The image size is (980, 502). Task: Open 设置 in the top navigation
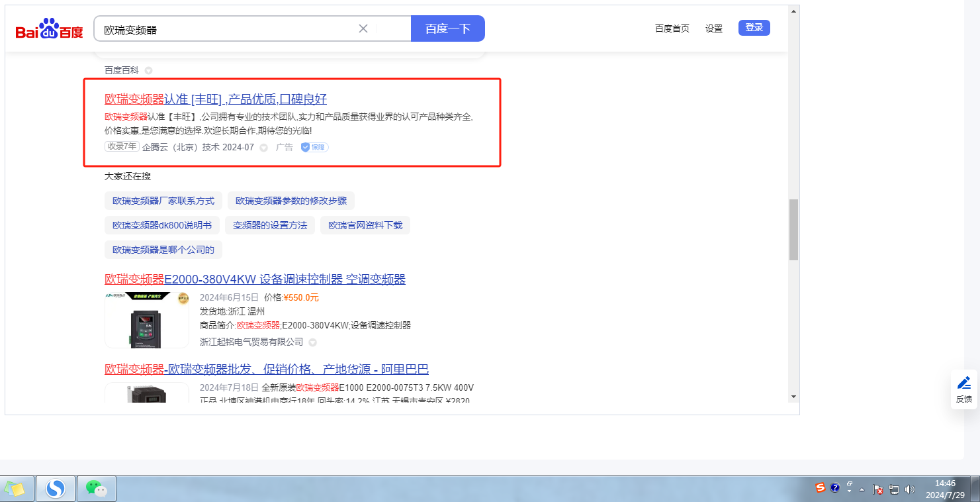pos(714,28)
